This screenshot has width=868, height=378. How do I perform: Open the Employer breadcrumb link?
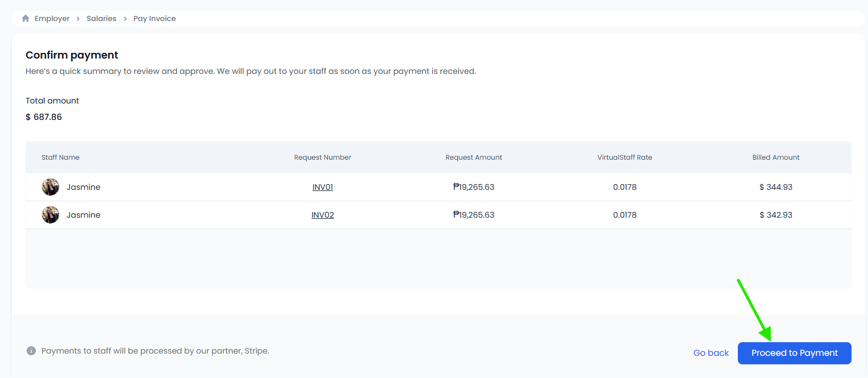(52, 19)
